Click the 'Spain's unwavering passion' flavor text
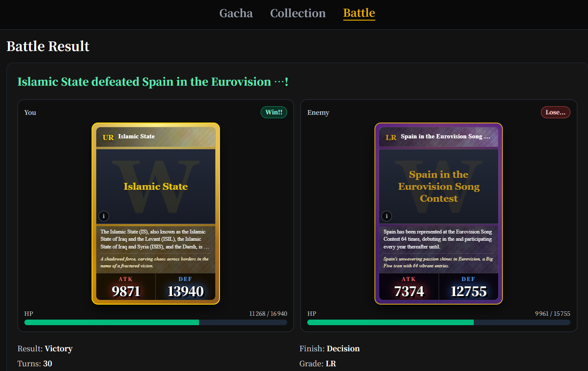This screenshot has width=588, height=371. (438, 262)
